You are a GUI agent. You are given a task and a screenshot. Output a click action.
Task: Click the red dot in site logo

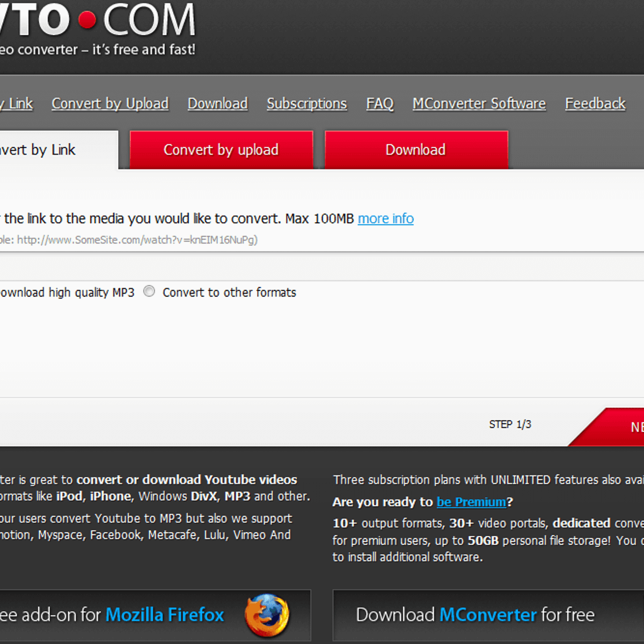[87, 20]
